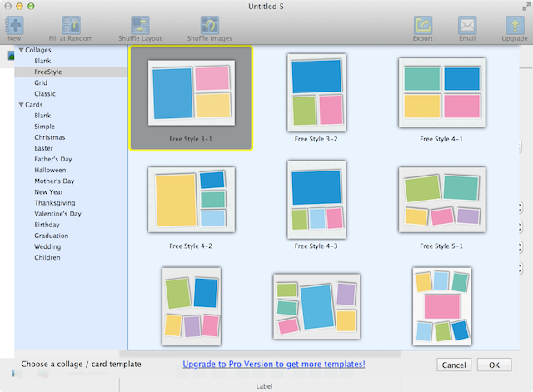This screenshot has height=392, width=533.
Task: Select Blank under Collages
Action: tap(42, 61)
